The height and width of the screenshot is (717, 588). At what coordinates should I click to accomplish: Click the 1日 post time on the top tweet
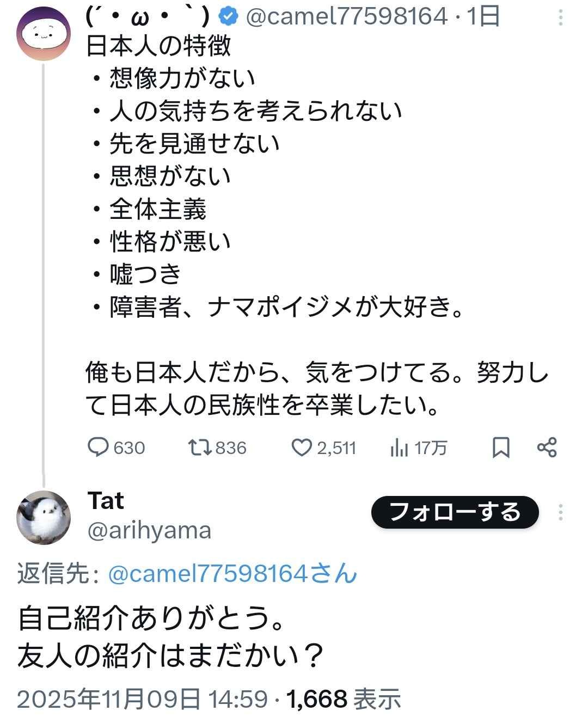483,17
